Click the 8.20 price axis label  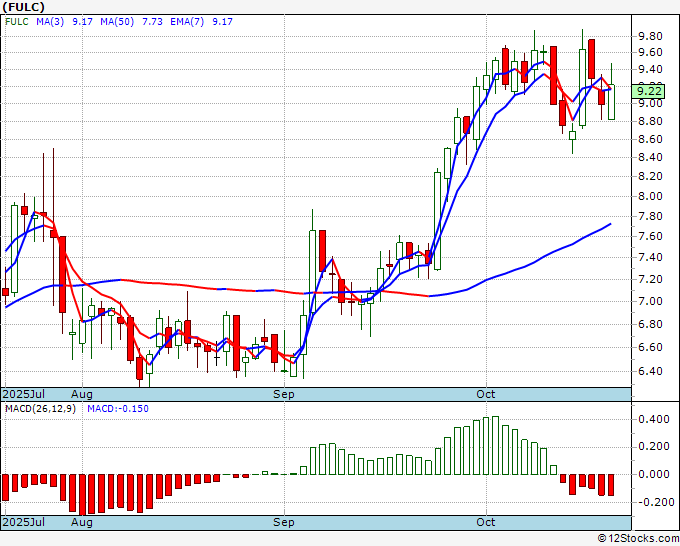[x=650, y=177]
